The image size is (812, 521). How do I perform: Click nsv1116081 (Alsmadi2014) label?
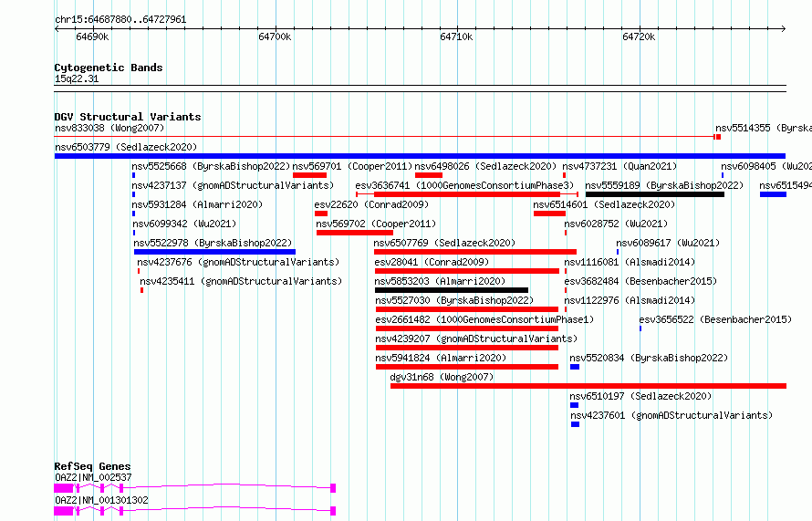630,262
